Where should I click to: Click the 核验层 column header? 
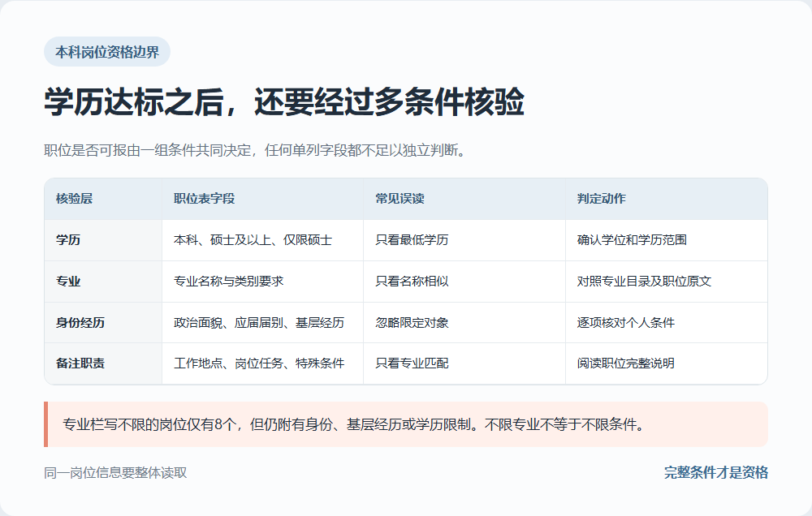pos(103,199)
